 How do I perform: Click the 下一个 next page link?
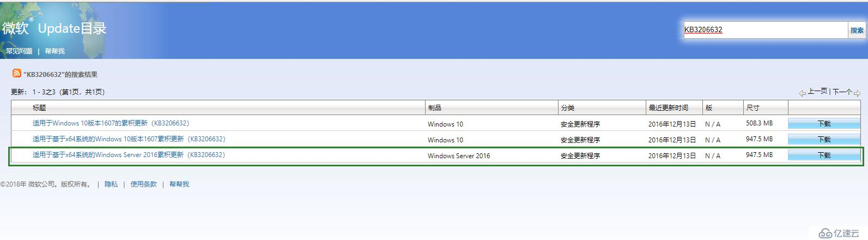pyautogui.click(x=842, y=92)
